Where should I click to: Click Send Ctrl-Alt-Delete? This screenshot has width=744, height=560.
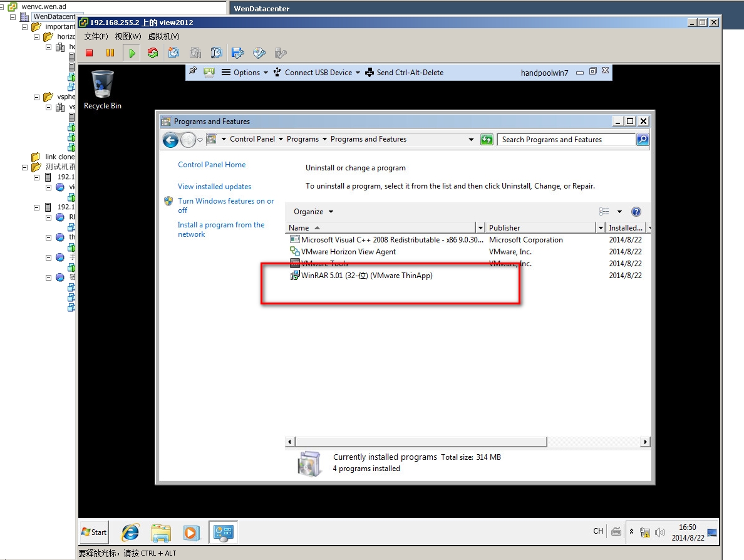click(405, 72)
